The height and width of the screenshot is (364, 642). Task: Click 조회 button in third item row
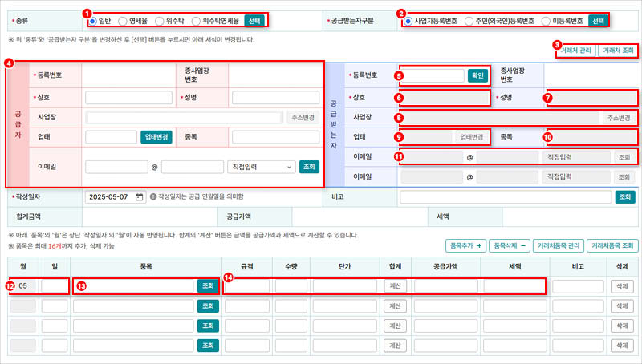(x=208, y=326)
